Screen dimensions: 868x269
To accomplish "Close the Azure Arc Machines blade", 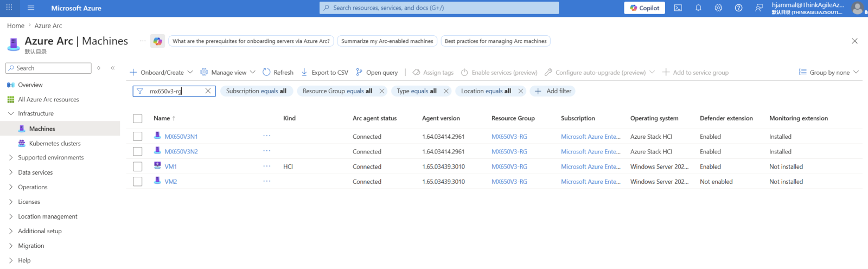I will pos(854,41).
